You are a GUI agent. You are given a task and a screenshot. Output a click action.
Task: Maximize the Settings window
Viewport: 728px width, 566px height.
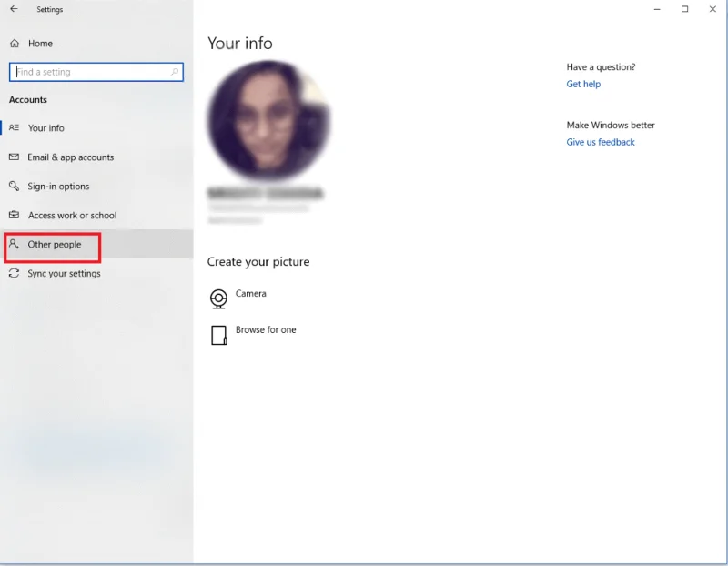pos(686,9)
